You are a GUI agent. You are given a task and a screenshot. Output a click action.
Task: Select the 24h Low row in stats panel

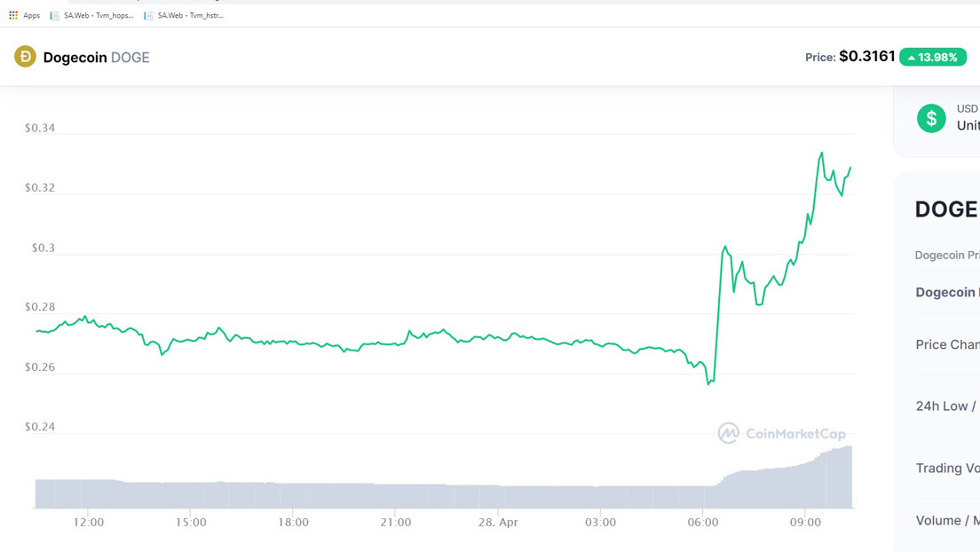point(946,406)
